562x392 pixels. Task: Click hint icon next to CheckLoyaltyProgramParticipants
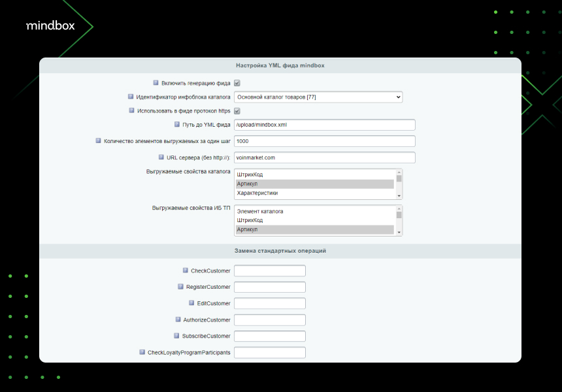click(142, 352)
